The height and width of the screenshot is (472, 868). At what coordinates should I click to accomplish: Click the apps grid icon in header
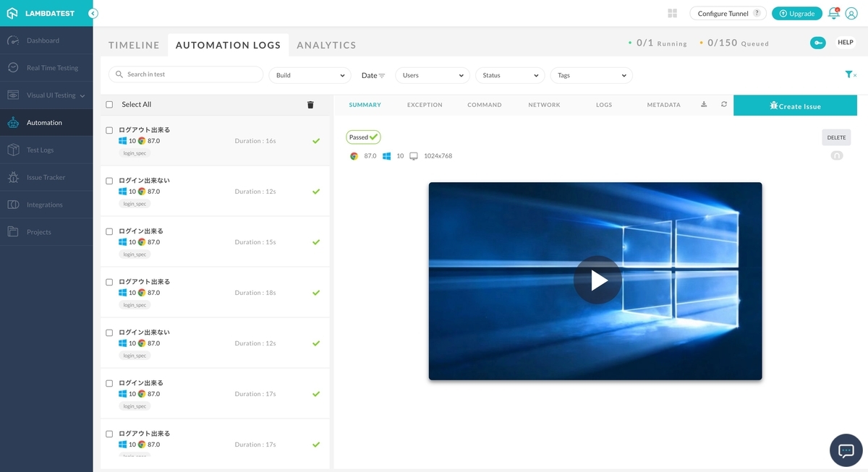click(673, 13)
